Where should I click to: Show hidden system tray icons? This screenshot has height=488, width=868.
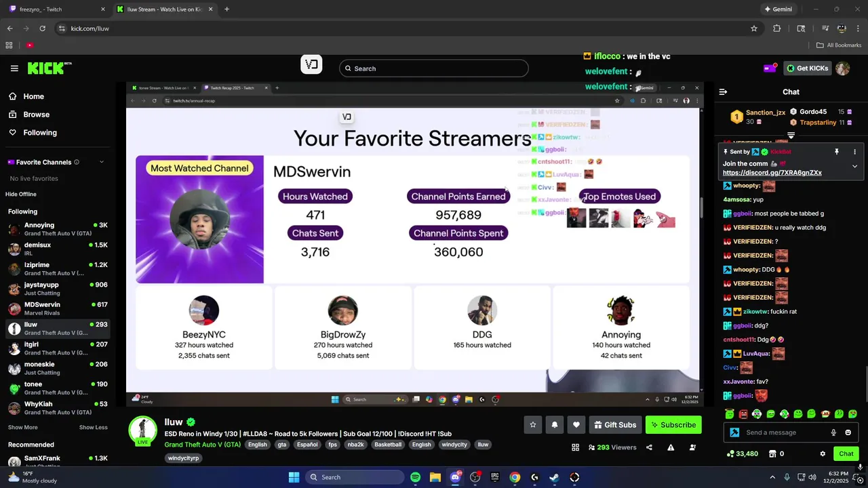[772, 477]
